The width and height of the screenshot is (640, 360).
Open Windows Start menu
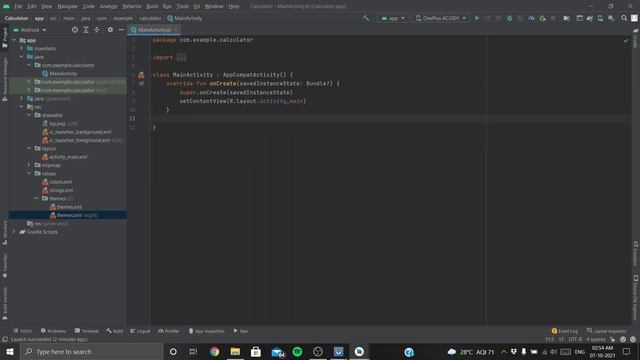(10, 351)
